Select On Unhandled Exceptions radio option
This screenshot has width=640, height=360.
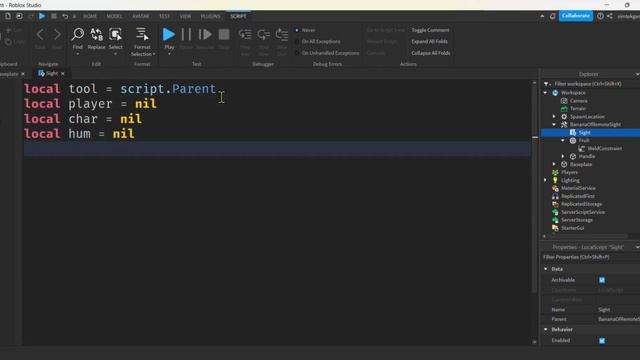click(297, 53)
